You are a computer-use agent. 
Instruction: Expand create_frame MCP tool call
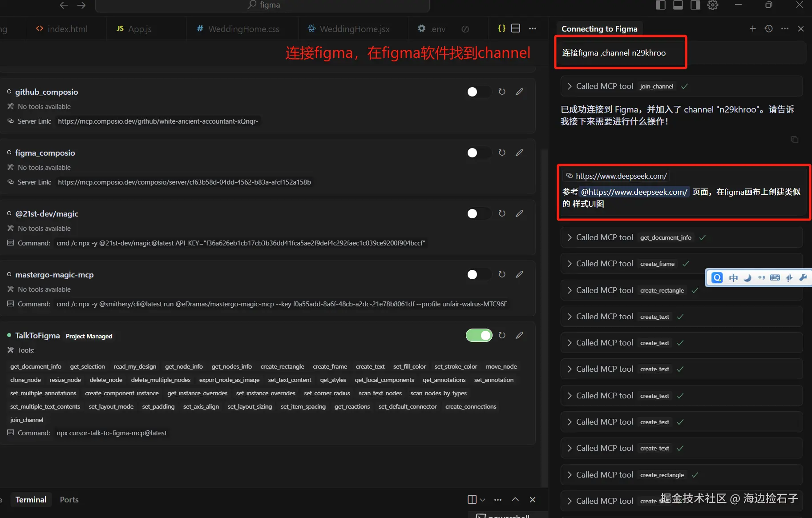pos(682,264)
